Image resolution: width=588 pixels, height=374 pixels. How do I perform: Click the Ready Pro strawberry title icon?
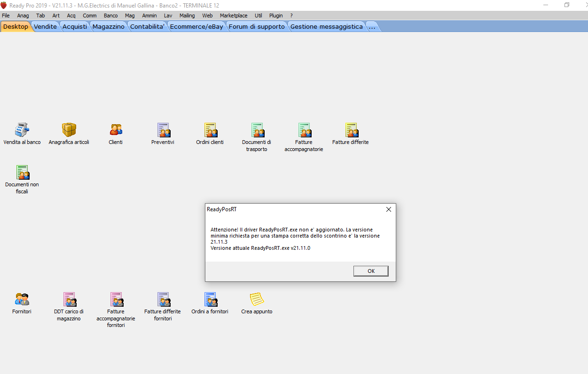[x=4, y=5]
